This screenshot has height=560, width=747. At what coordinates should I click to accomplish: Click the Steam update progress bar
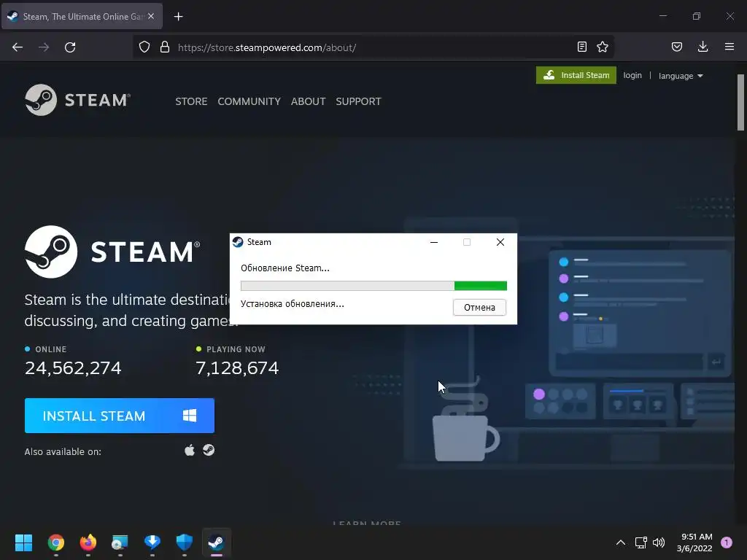point(373,286)
